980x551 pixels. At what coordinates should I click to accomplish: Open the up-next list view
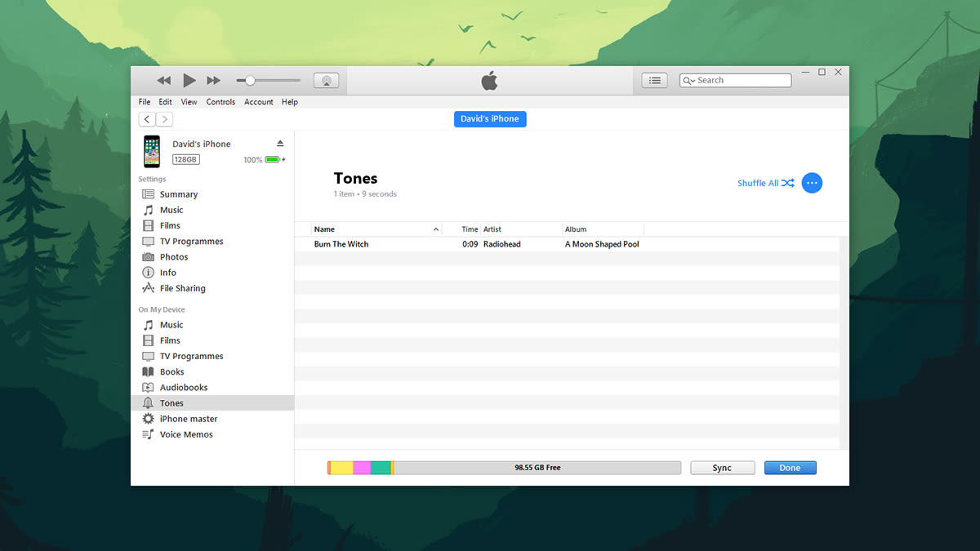click(x=654, y=80)
